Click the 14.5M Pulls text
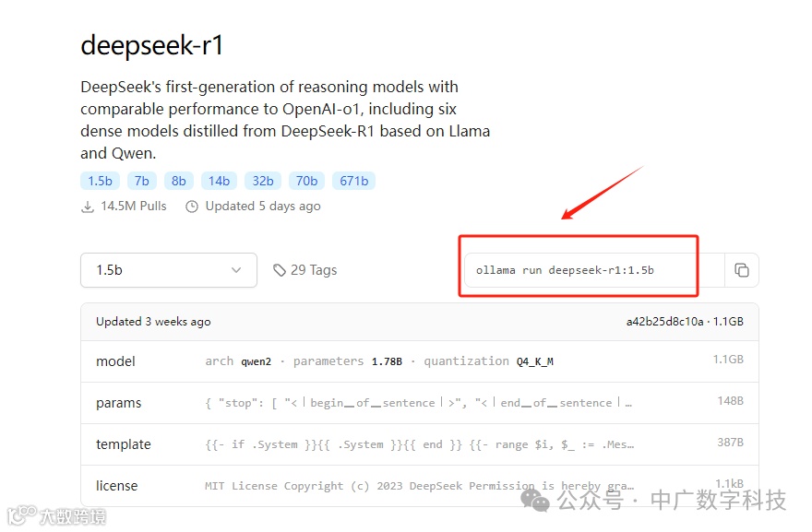 (x=134, y=206)
